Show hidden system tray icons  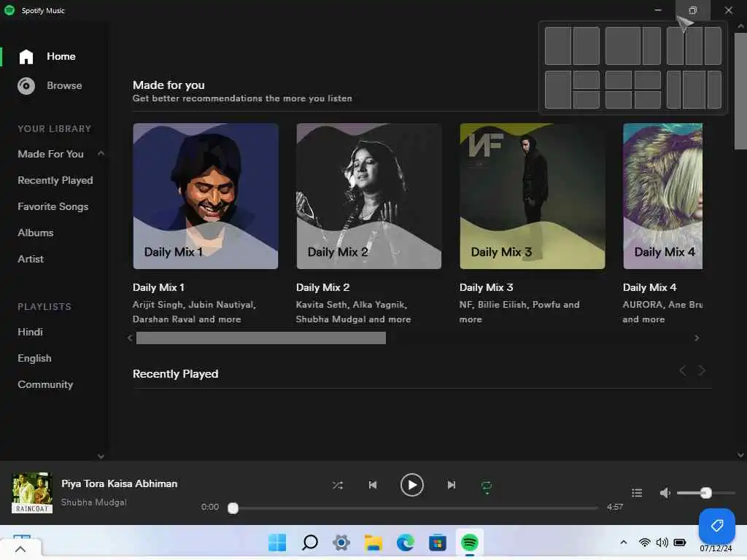point(624,542)
